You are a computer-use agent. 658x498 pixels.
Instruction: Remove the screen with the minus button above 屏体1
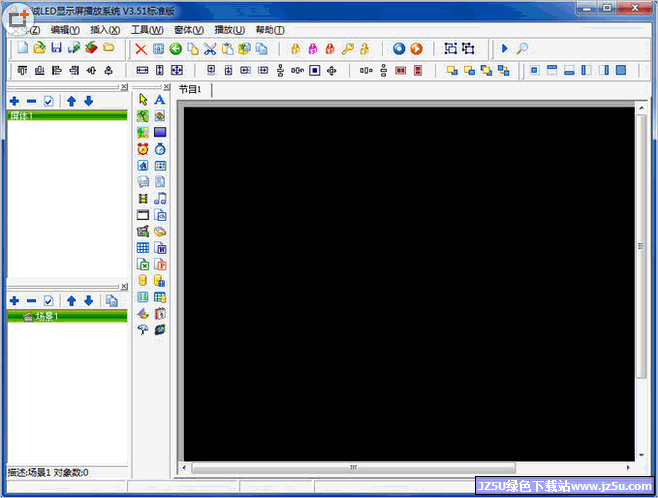pos(31,101)
